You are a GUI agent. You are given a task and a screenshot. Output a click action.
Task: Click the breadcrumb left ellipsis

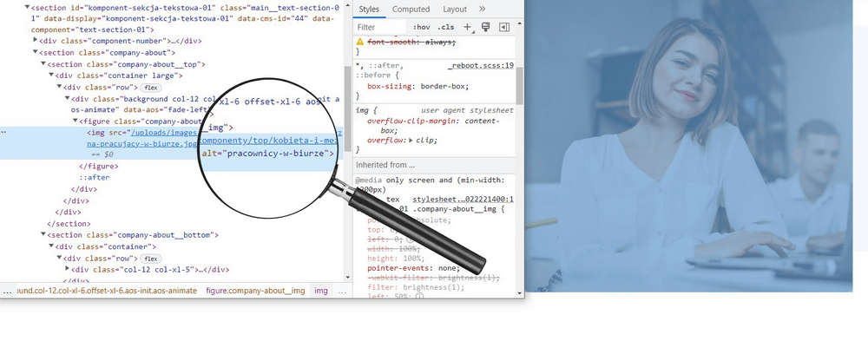point(7,291)
